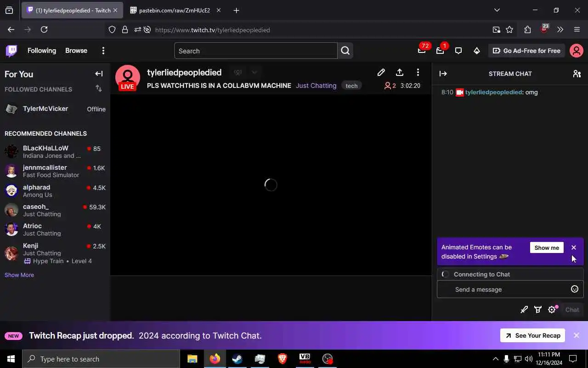Click the Get Bits diamond icon

click(x=477, y=51)
